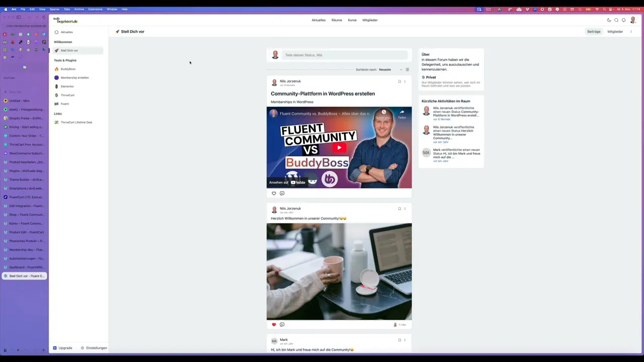Open the Extensions menu in the menu bar
Image resolution: width=644 pixels, height=362 pixels.
point(95,9)
